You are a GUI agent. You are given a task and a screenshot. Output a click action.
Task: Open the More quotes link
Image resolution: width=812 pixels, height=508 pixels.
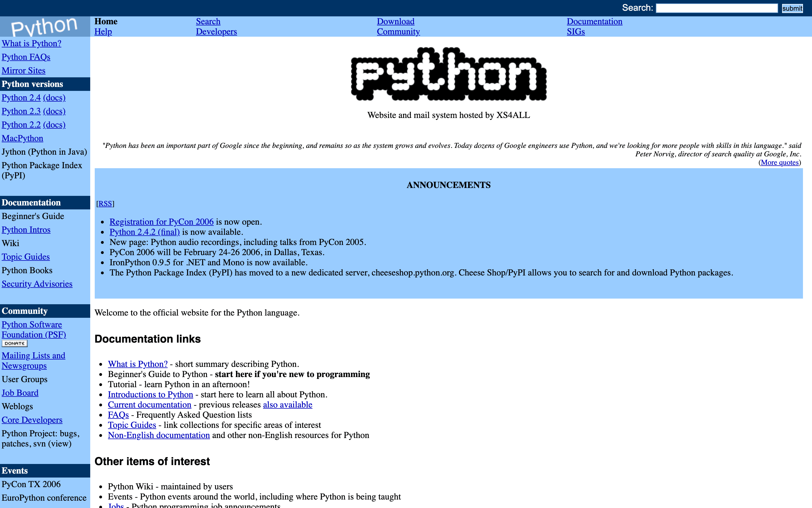780,163
